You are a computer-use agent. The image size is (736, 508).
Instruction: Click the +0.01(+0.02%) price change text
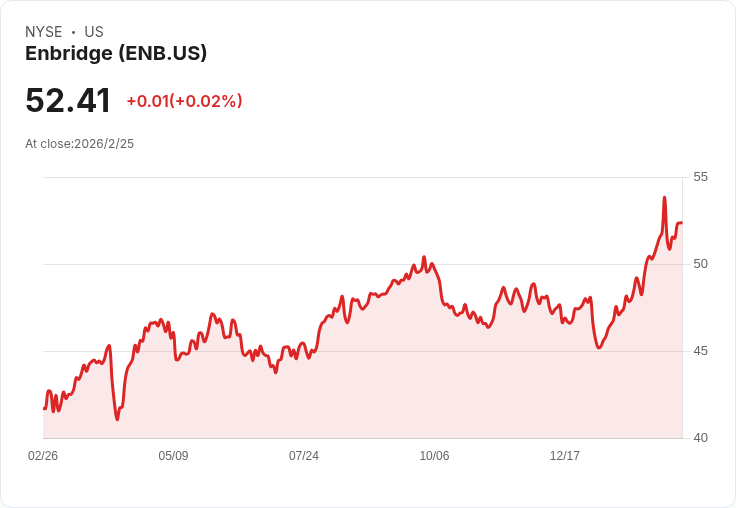click(x=184, y=101)
